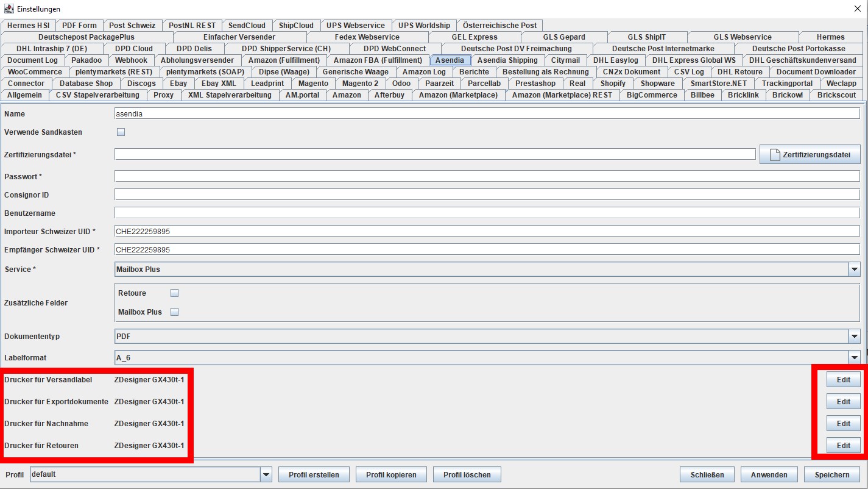
Task: Toggle the Verwende Sandkasten checkbox
Action: click(121, 132)
